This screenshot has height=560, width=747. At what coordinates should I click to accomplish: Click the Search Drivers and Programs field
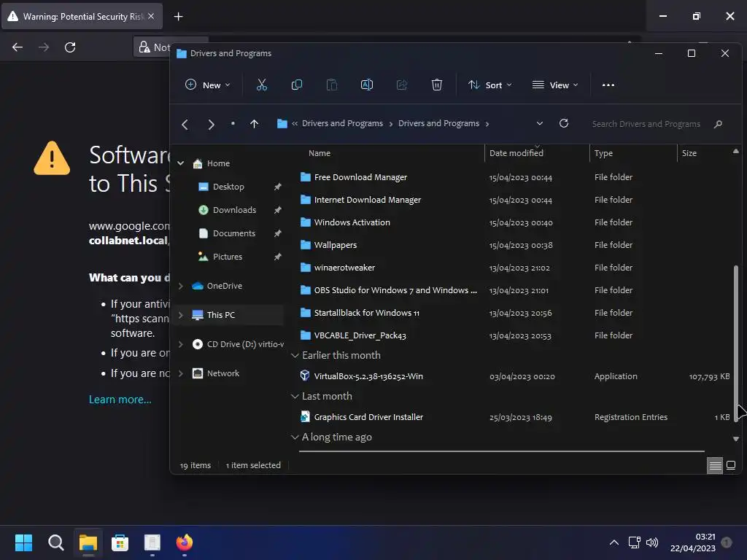tap(646, 124)
